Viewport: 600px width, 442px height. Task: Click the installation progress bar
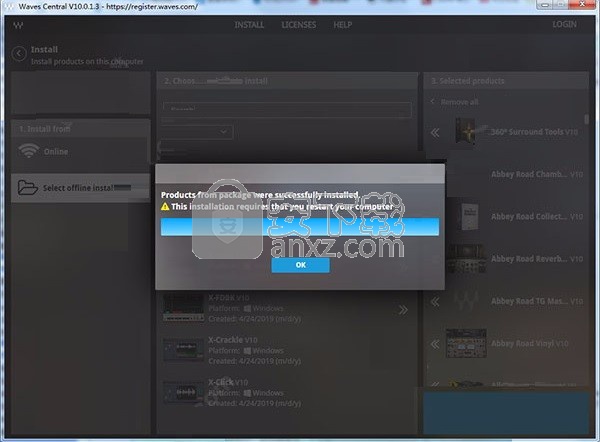pos(300,227)
